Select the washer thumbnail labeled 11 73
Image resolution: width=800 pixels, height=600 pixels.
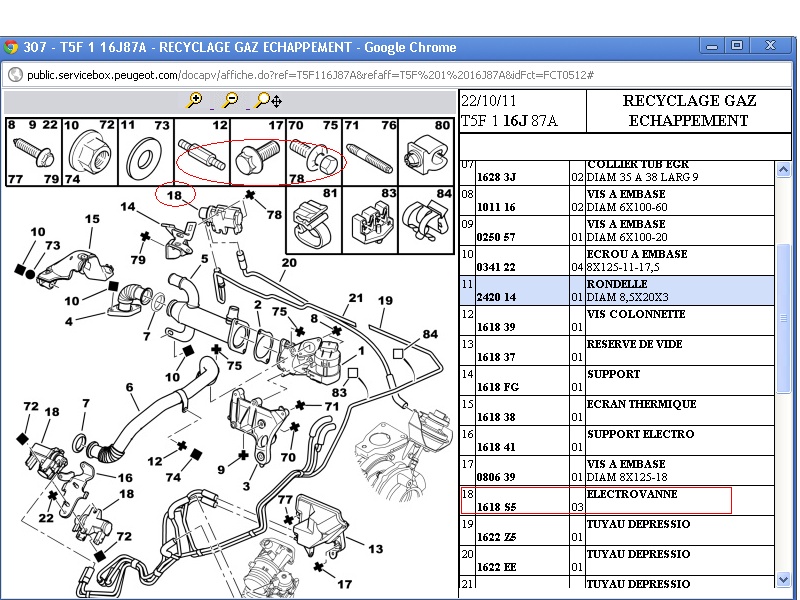pos(146,152)
